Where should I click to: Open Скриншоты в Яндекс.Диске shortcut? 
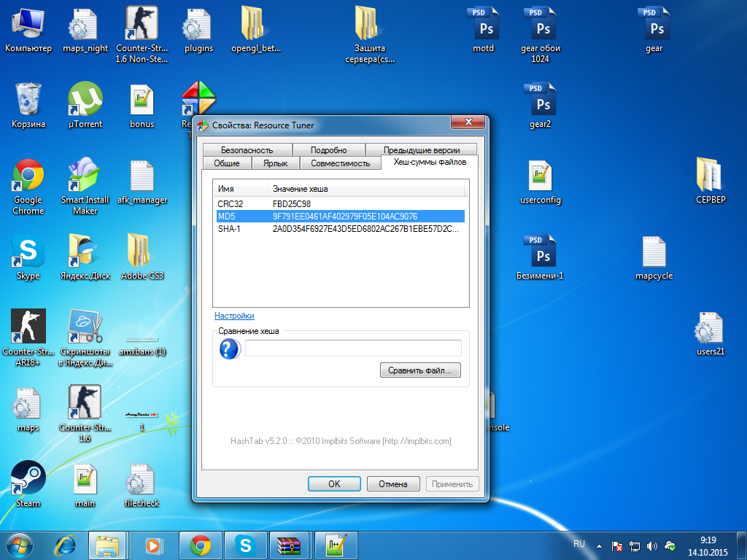[x=85, y=338]
